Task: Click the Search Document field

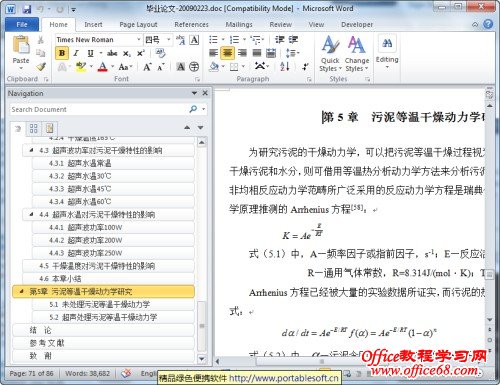Action: (x=99, y=109)
